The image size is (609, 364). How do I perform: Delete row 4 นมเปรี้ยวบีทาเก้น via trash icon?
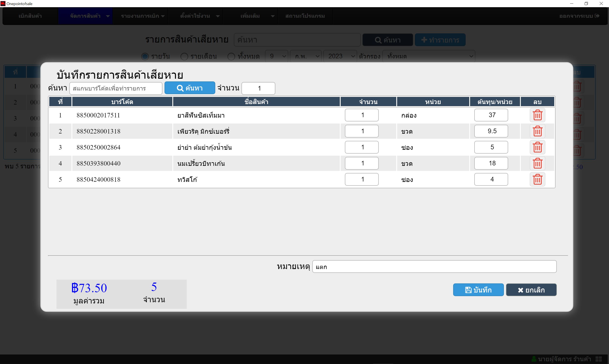coord(537,163)
